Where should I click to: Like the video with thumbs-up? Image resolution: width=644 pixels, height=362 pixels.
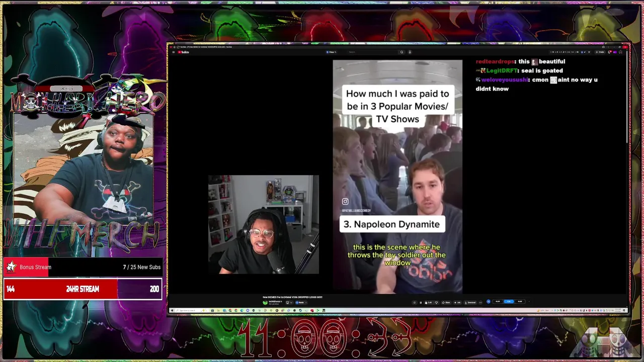pos(428,302)
